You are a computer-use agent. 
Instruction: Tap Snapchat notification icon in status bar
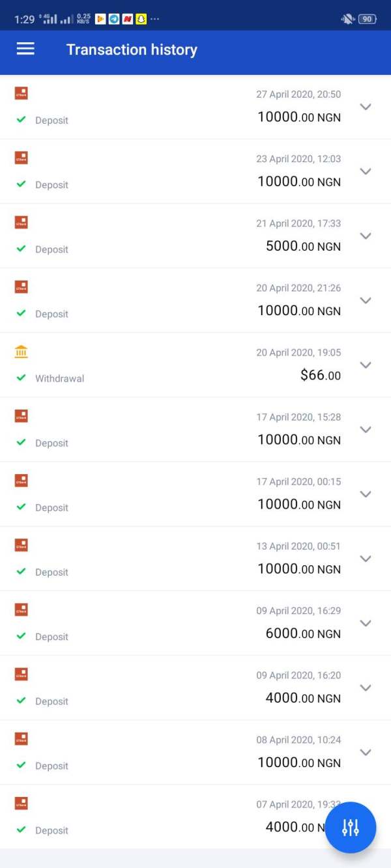141,19
